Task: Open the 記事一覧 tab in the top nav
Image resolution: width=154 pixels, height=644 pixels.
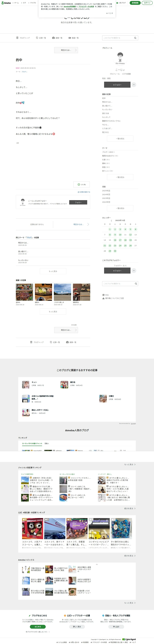Action: [x=41, y=38]
